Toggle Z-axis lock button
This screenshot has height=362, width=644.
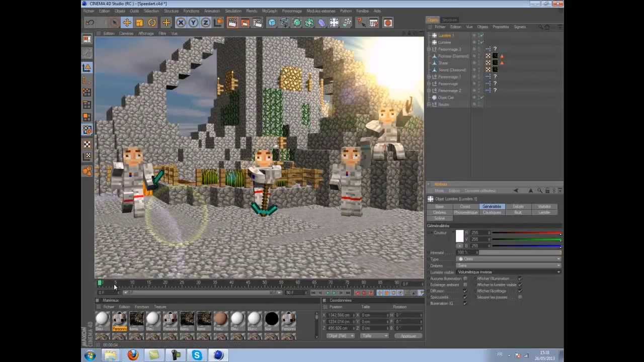point(205,23)
